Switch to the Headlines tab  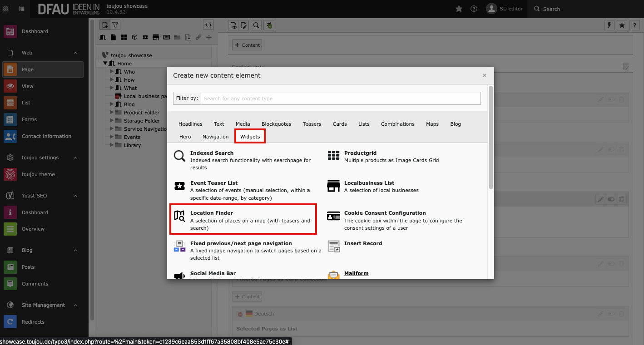pos(190,124)
